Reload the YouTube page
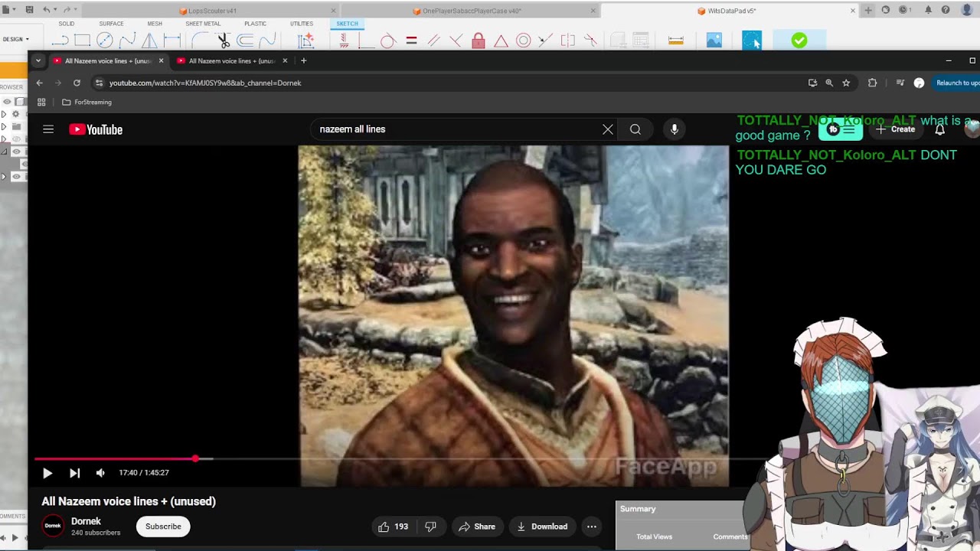 [77, 83]
